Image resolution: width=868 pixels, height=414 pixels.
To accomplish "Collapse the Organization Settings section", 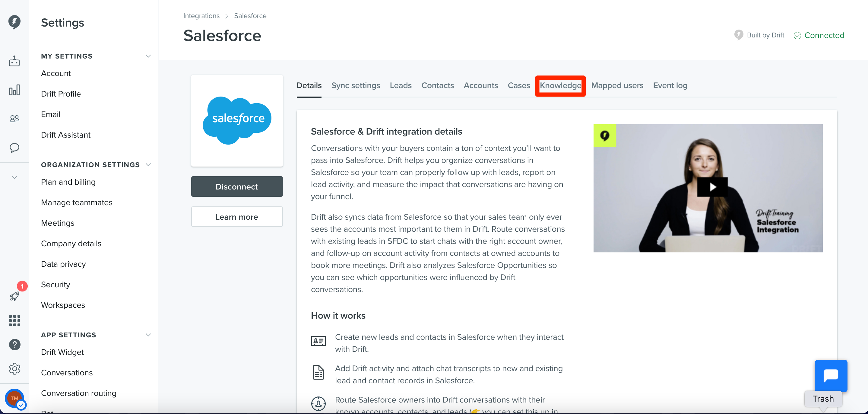I will click(148, 164).
